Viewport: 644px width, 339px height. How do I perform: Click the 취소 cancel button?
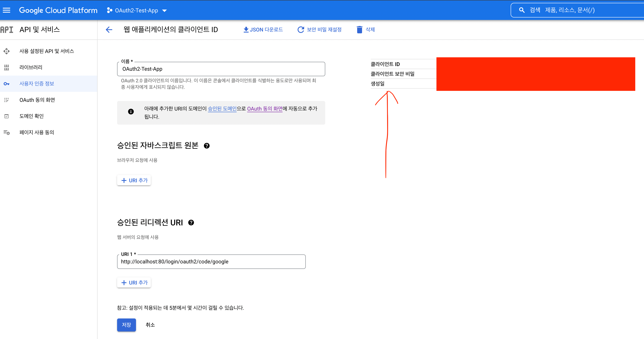[150, 325]
